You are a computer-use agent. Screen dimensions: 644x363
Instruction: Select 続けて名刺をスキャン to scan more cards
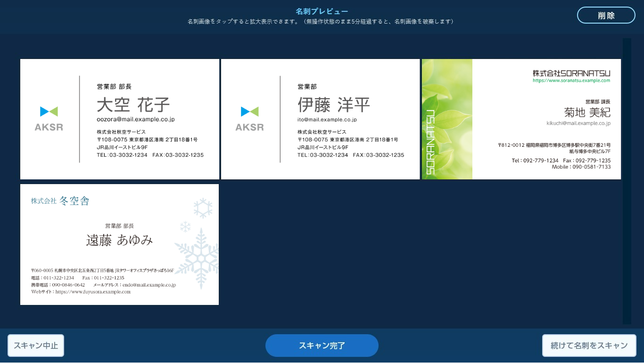tap(589, 346)
